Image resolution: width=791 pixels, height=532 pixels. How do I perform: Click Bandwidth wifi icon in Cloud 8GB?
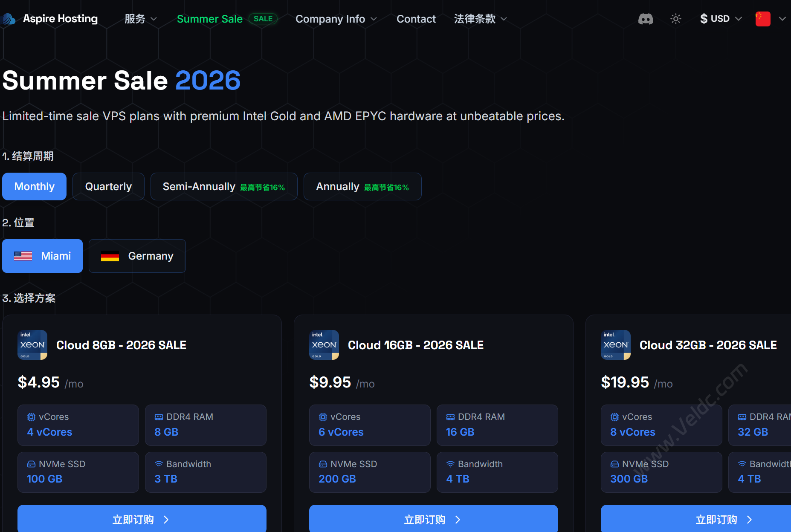(x=159, y=464)
